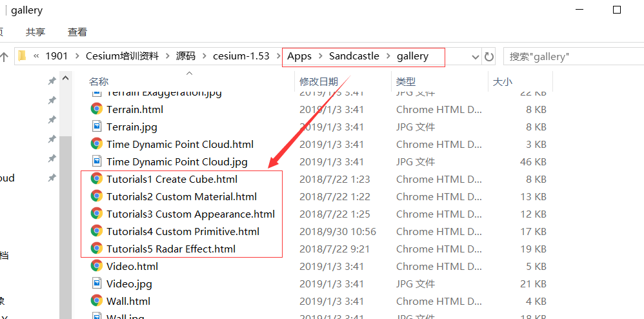The height and width of the screenshot is (319, 644).
Task: Go to the 源码 folder in the path
Action: pyautogui.click(x=186, y=56)
